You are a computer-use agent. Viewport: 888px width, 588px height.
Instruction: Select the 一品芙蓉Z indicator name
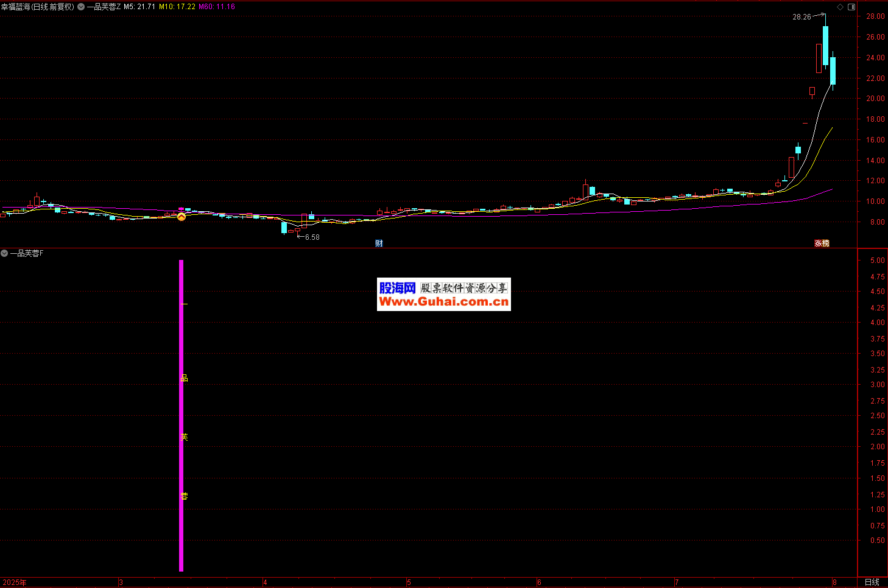point(104,7)
